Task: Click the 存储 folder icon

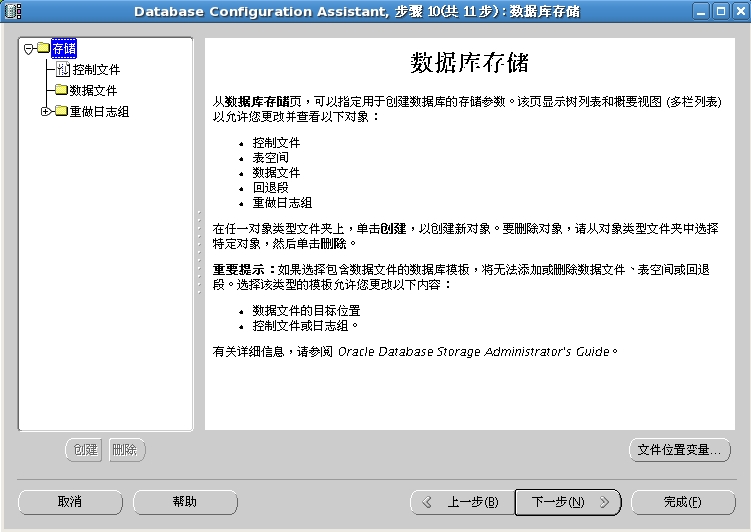Action: pos(44,47)
